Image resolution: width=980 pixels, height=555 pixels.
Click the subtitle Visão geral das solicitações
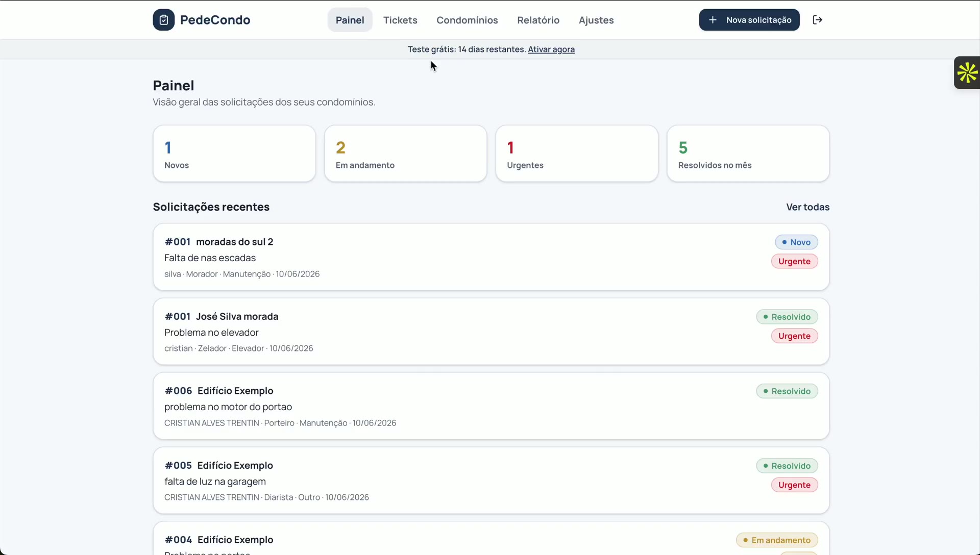(264, 102)
